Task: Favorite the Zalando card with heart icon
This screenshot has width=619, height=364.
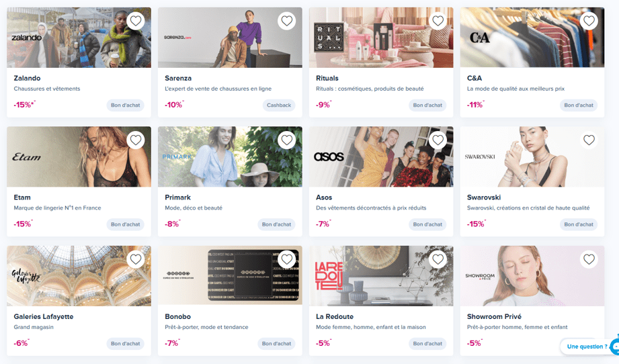Action: pyautogui.click(x=136, y=21)
